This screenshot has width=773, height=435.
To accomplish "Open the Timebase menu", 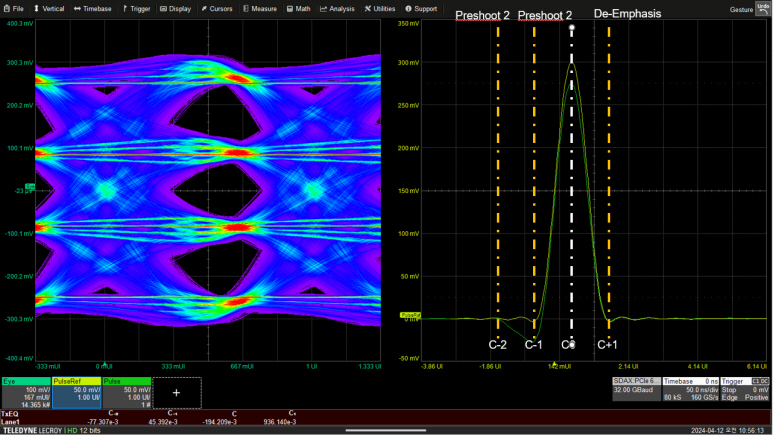I will [x=93, y=8].
